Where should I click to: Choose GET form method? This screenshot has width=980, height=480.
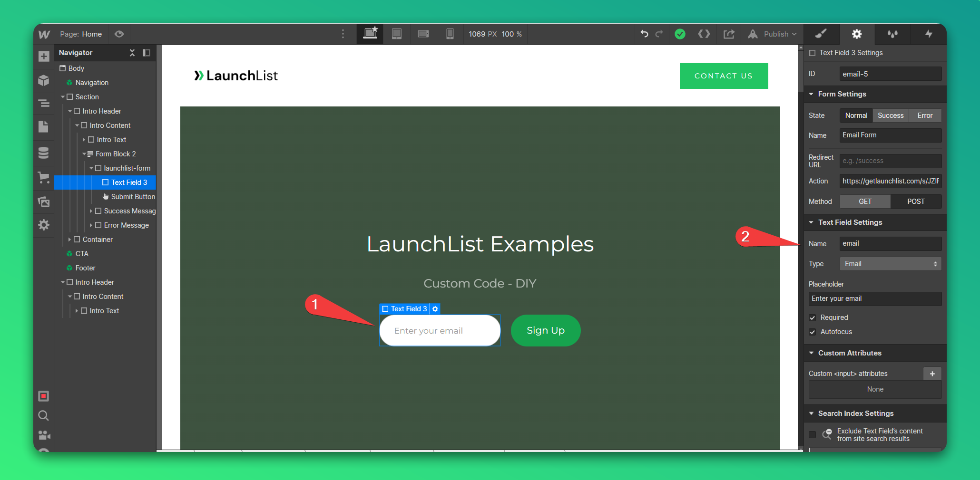[x=865, y=202]
